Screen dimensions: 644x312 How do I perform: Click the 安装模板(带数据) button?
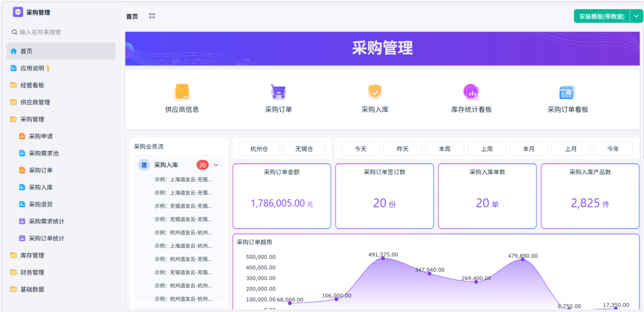click(602, 17)
